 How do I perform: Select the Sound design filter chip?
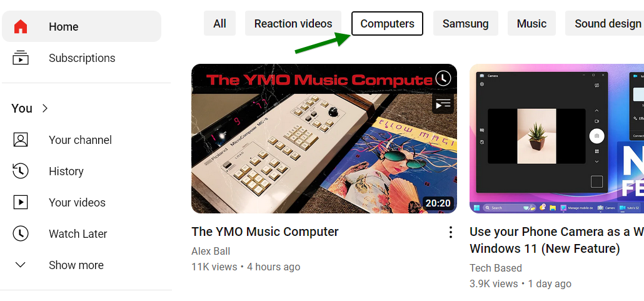click(x=605, y=23)
